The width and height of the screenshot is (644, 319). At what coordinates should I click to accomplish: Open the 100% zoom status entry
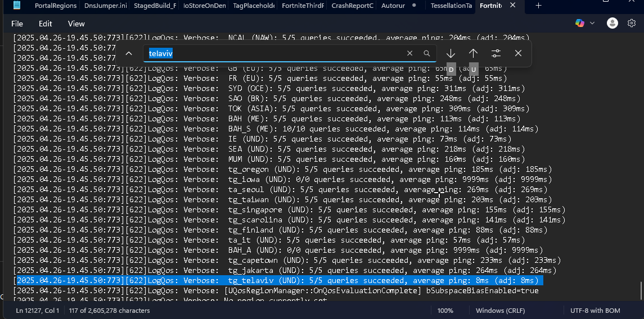(x=445, y=311)
